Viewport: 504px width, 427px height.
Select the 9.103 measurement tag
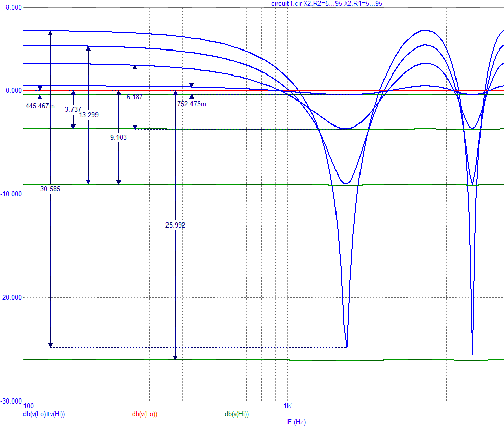[118, 137]
